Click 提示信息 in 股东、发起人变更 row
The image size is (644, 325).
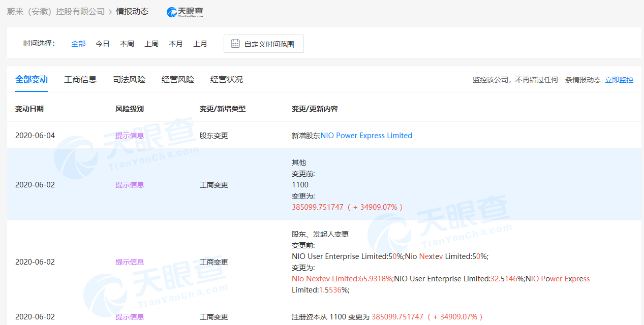(x=130, y=262)
